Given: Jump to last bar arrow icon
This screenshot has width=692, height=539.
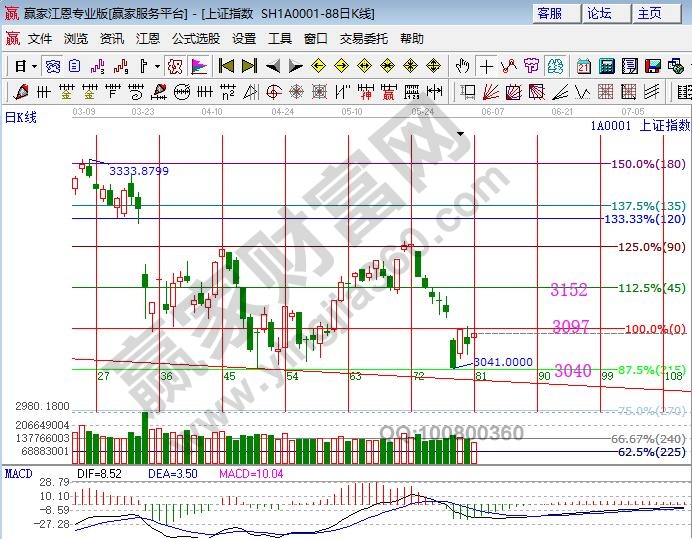Looking at the screenshot, I should [250, 66].
